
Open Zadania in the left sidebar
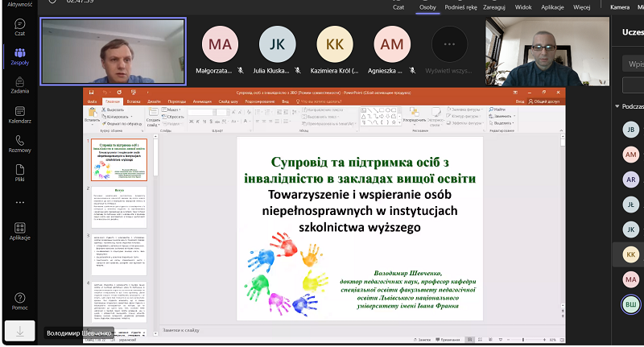coord(19,85)
